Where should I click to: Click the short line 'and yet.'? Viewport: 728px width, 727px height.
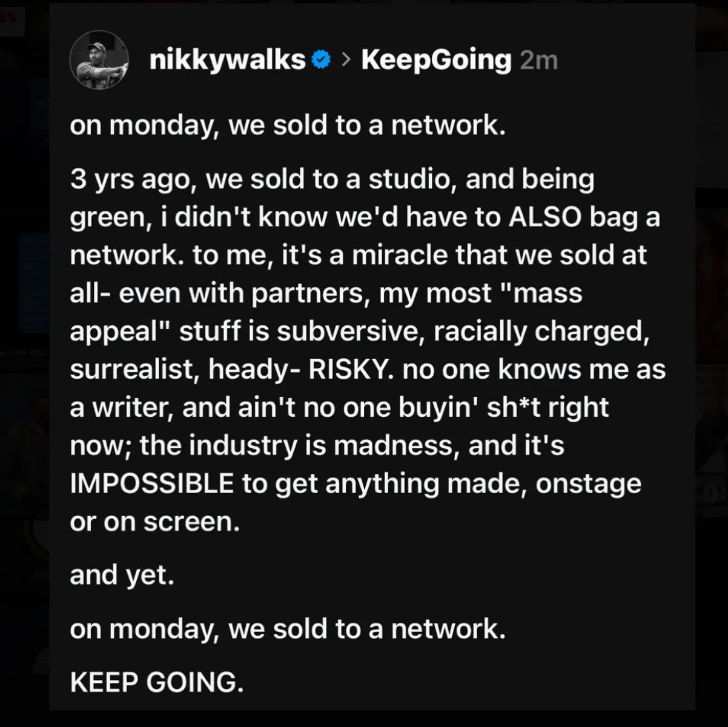(x=122, y=576)
